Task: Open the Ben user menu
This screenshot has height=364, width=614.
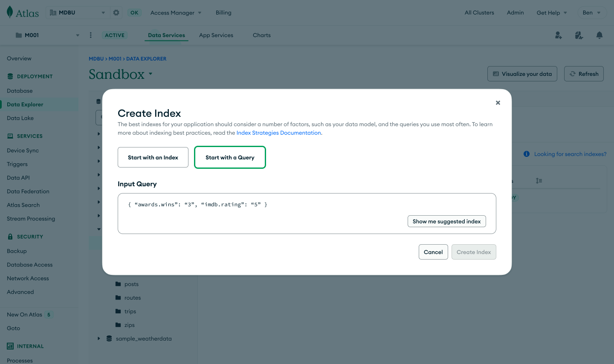Action: coord(591,13)
